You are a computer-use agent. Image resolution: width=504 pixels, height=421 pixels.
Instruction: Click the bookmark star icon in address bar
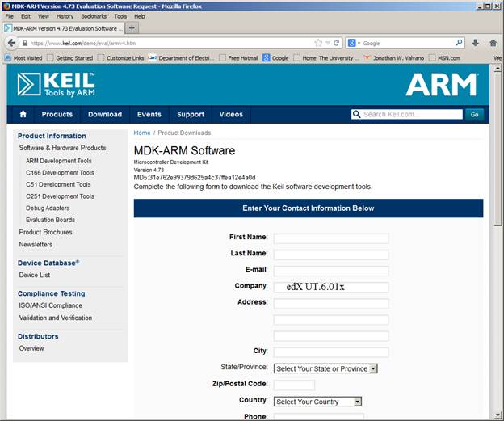tap(318, 43)
